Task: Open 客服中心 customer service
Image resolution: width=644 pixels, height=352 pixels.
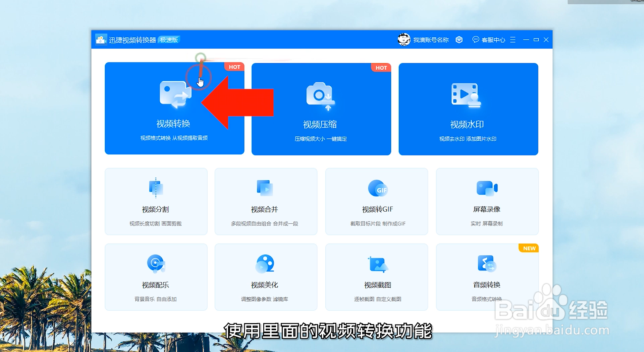Action: pyautogui.click(x=493, y=40)
